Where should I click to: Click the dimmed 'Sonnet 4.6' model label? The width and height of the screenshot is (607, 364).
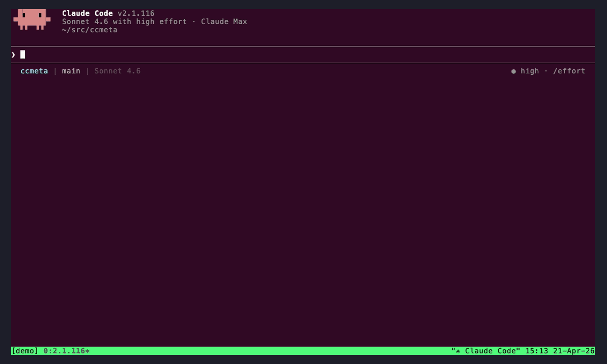point(117,71)
